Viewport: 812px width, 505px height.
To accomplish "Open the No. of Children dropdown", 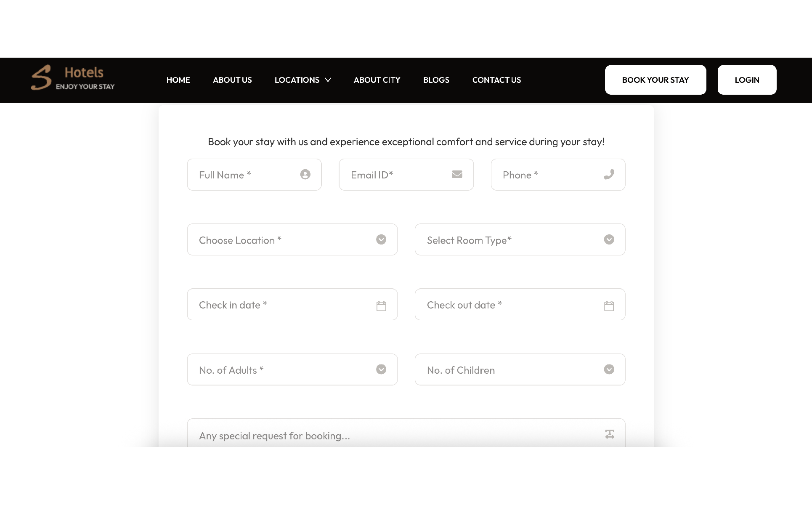I will click(520, 369).
